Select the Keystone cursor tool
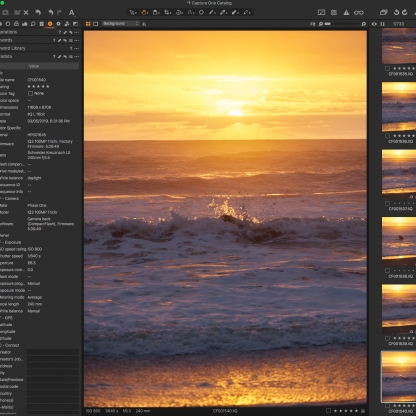 (x=191, y=13)
